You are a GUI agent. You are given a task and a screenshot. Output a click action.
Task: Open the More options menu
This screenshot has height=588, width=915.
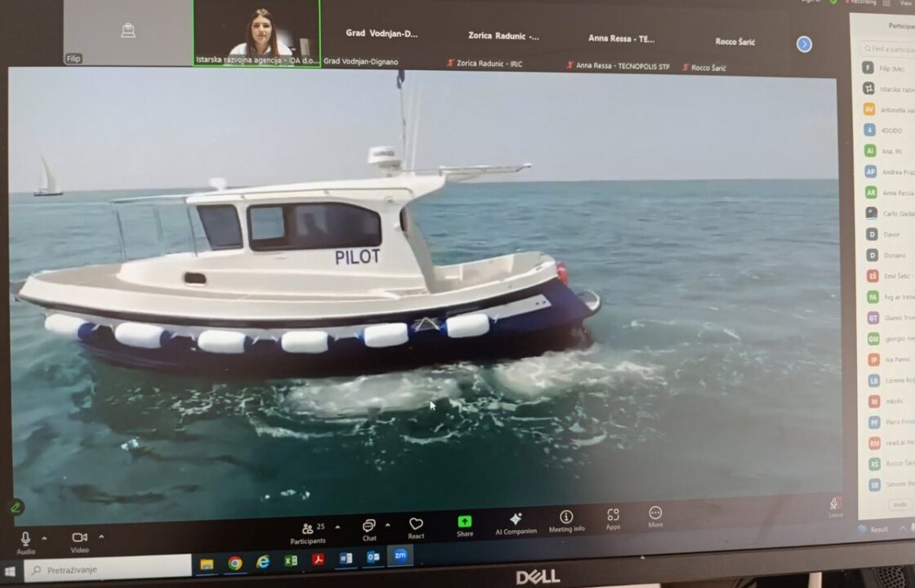[655, 516]
